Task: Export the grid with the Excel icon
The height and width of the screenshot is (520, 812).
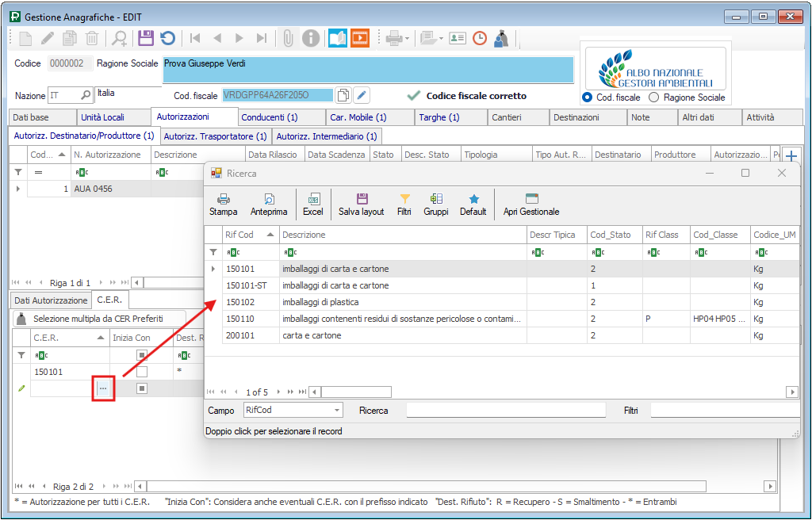Action: pos(313,204)
